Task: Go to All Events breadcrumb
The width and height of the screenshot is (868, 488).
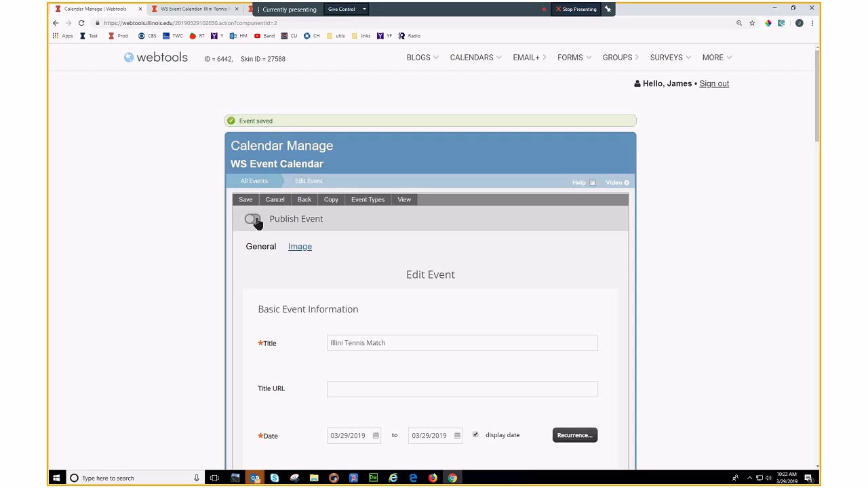Action: click(x=254, y=181)
